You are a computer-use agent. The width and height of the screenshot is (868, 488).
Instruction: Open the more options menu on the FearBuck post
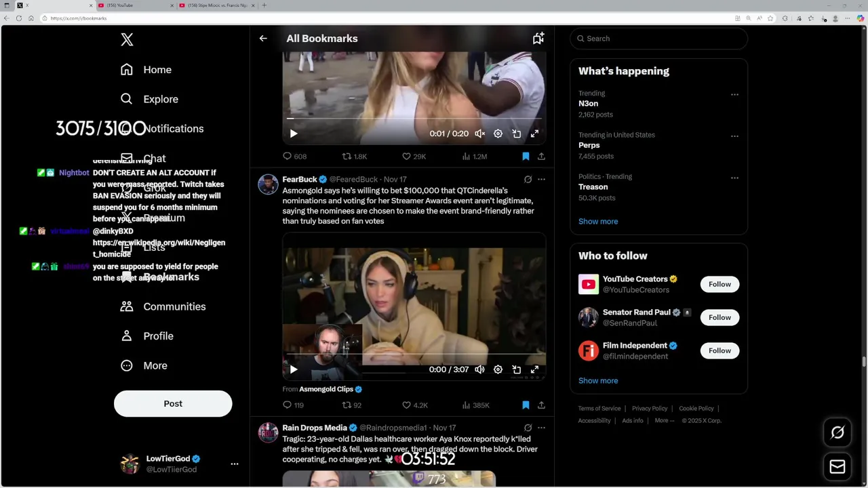tap(541, 180)
